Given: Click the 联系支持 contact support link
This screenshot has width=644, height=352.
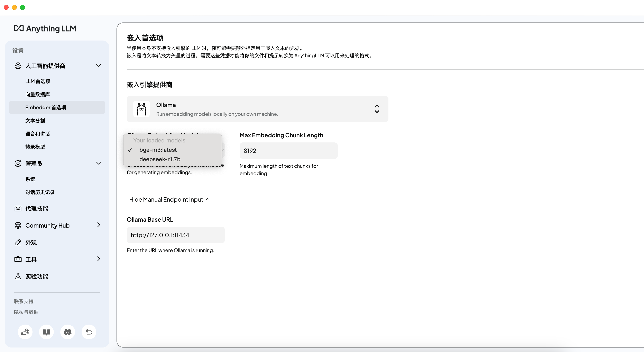Looking at the screenshot, I should (24, 301).
